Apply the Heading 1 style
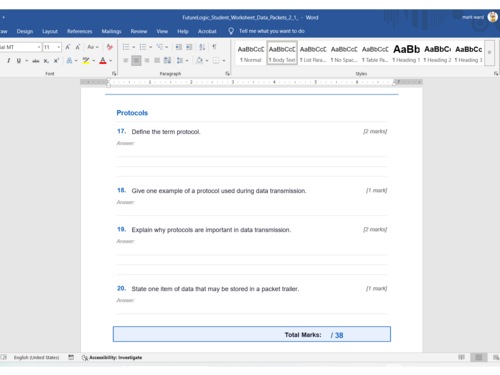 (x=406, y=53)
